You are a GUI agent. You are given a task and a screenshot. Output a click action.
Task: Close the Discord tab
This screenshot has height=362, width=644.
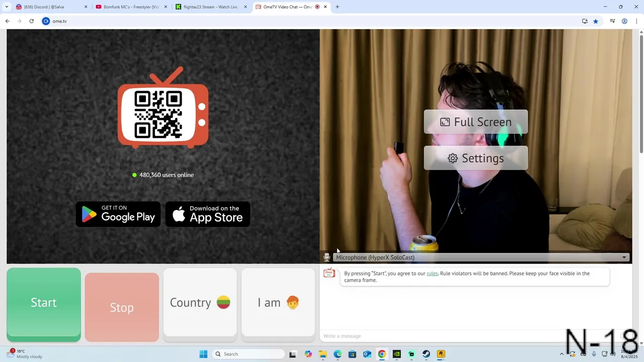point(86,7)
